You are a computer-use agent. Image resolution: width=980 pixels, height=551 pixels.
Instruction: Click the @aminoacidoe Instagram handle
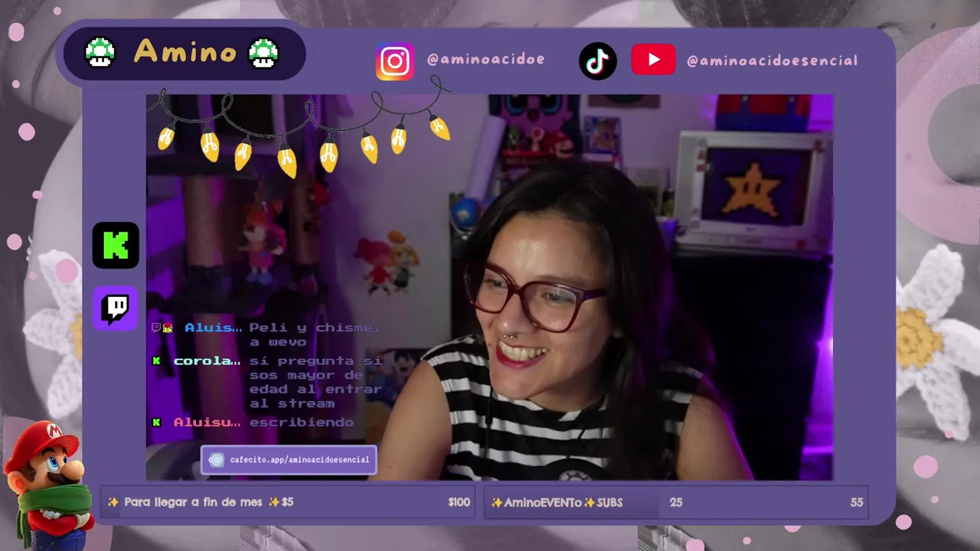[x=485, y=60]
